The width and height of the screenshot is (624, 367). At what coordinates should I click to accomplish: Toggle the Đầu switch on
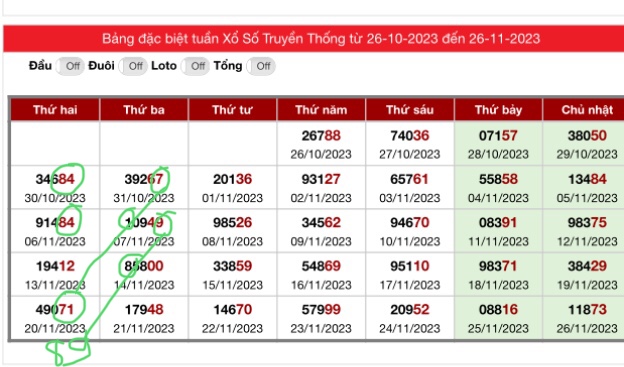[70, 66]
